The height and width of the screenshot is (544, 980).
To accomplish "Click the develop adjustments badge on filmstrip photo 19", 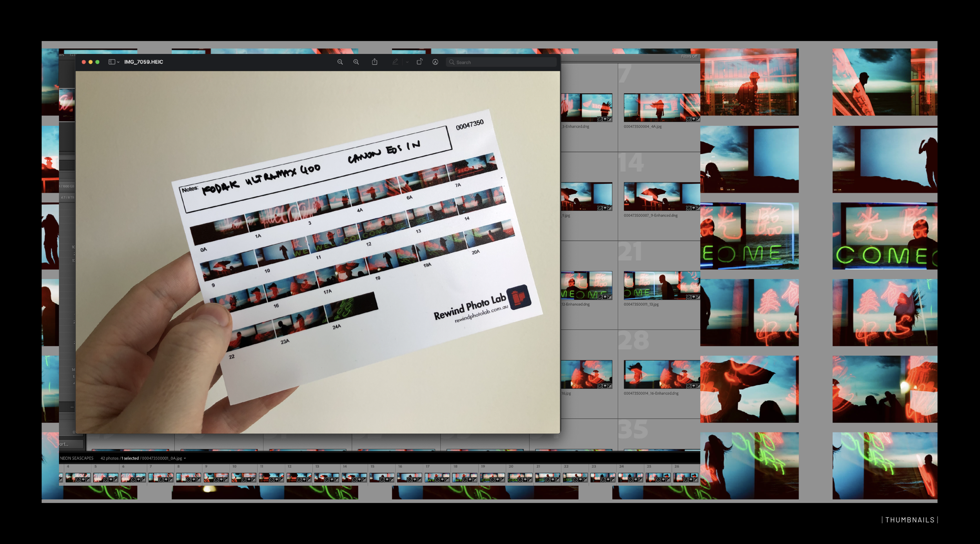I will pyautogui.click(x=502, y=480).
